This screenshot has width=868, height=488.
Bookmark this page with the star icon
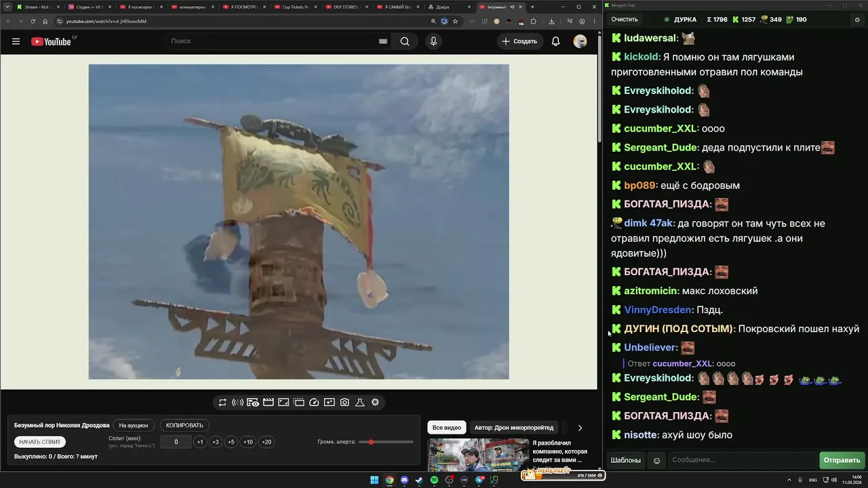click(455, 21)
